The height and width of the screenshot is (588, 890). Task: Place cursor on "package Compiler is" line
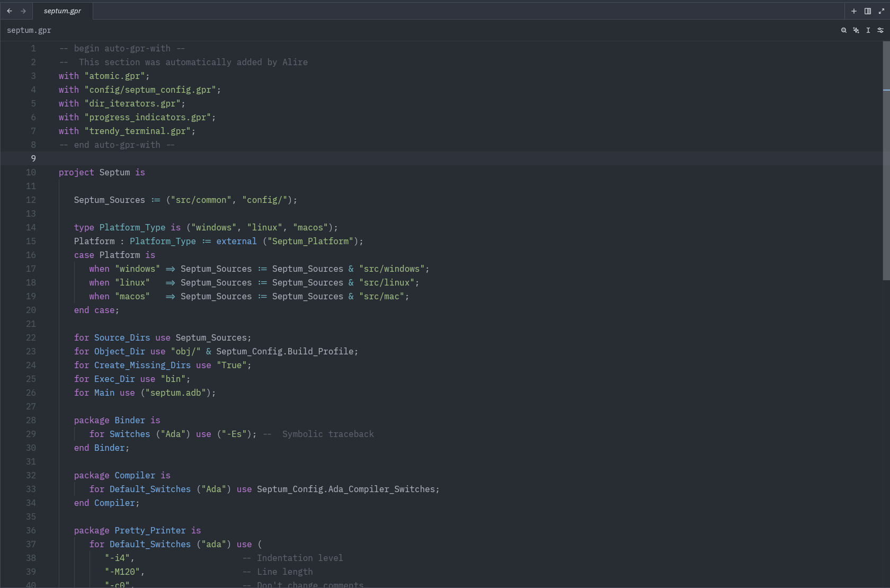click(122, 475)
